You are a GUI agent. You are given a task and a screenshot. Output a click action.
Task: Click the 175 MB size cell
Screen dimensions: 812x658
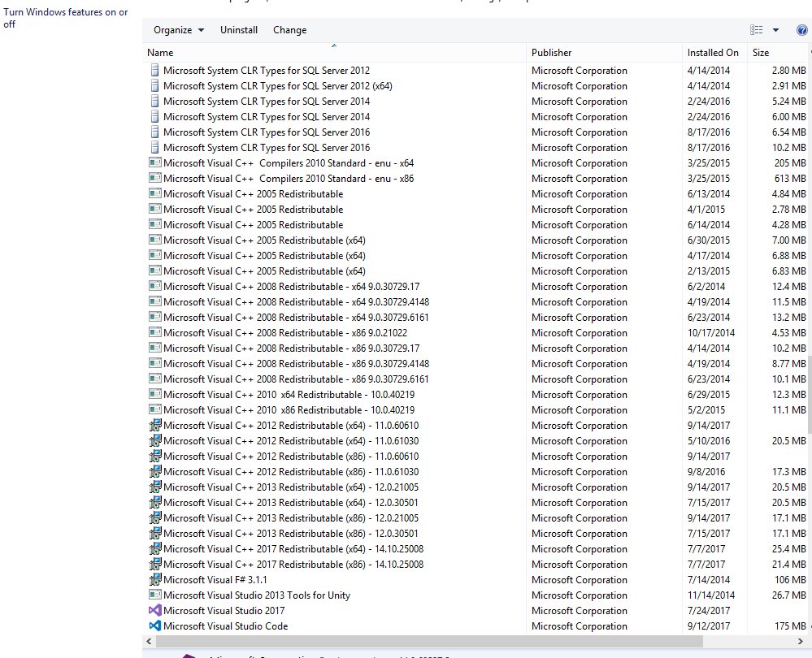tap(790, 626)
